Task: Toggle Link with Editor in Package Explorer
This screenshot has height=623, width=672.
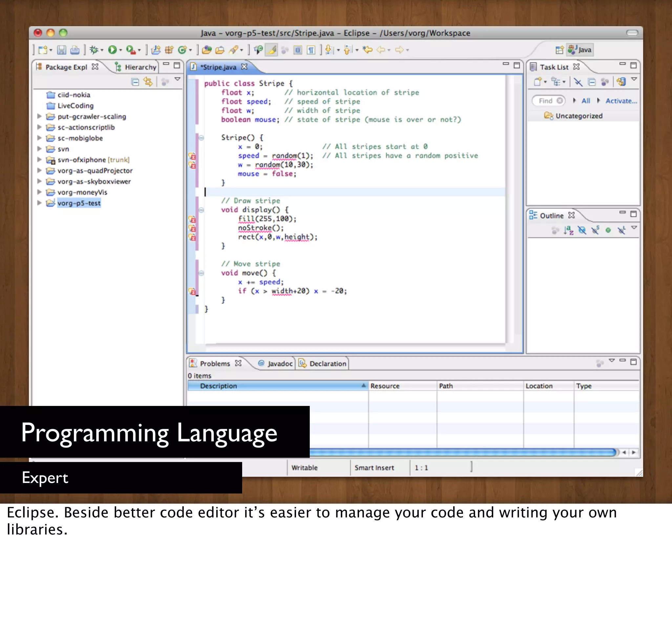Action: coord(148,82)
